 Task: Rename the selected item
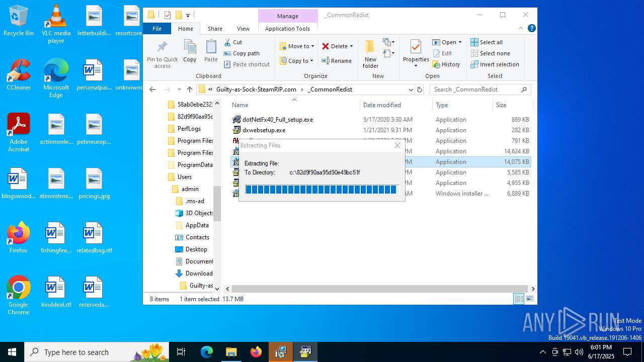(x=337, y=61)
